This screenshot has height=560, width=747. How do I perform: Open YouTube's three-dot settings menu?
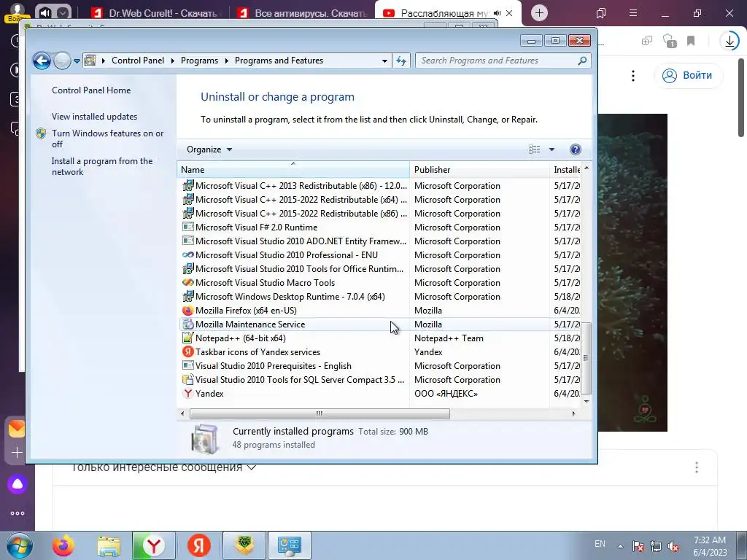633,76
